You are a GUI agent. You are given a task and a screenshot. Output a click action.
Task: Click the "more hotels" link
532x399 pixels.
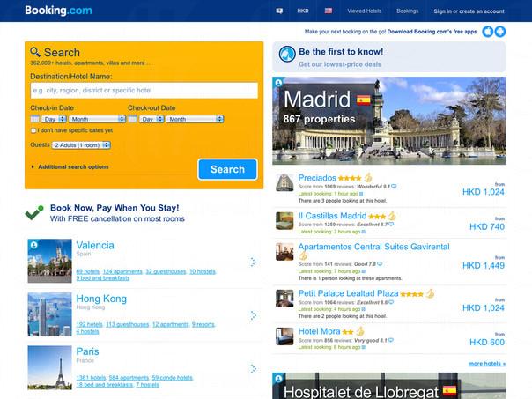(485, 363)
